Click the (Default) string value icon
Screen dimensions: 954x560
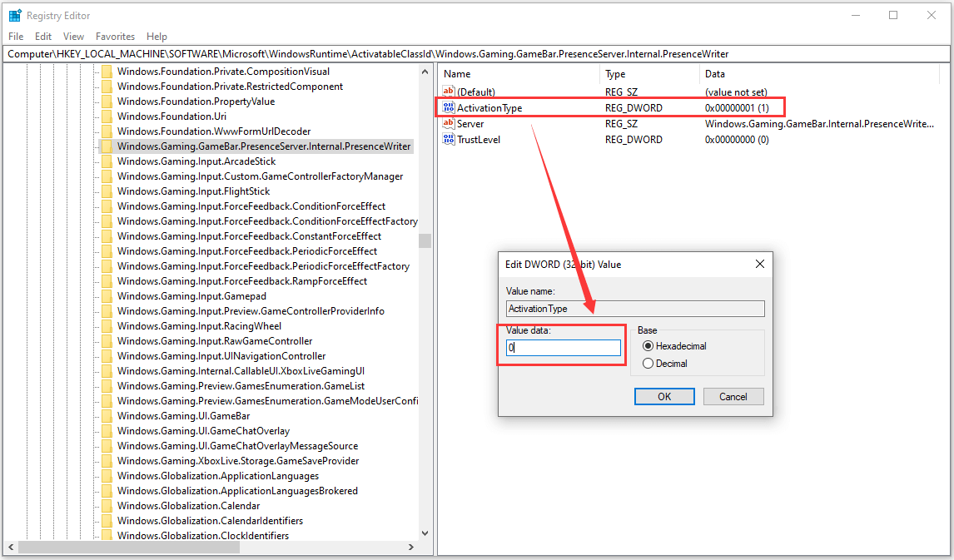click(449, 92)
